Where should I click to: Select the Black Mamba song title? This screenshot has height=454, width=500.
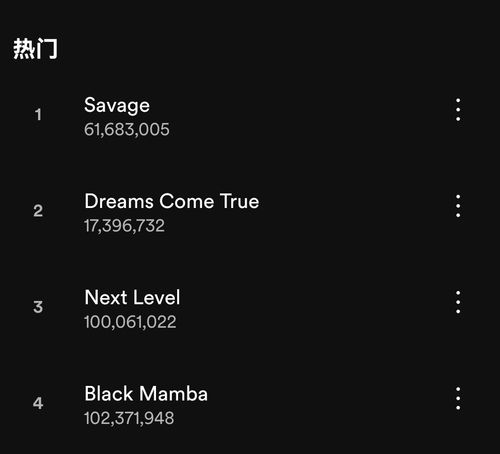pos(146,394)
